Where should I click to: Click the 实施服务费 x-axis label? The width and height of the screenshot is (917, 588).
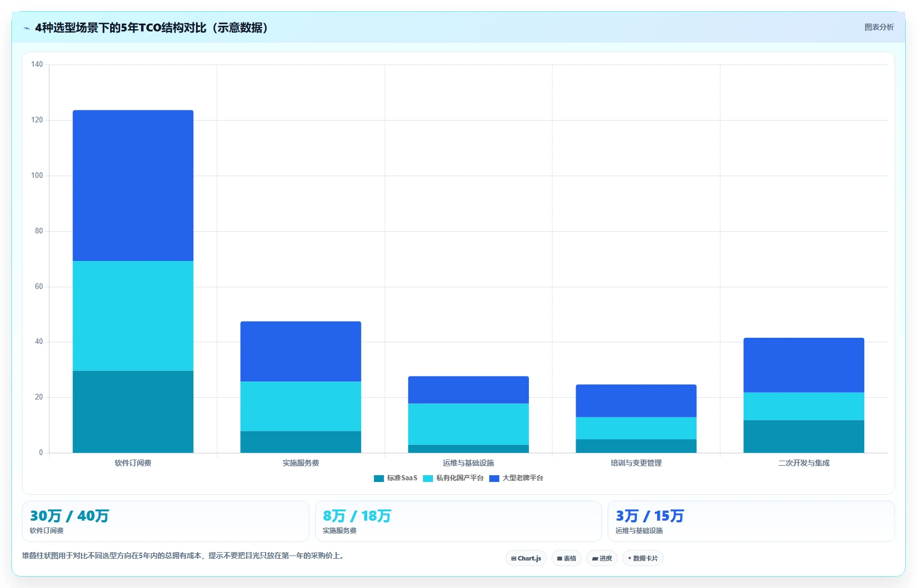coord(300,463)
